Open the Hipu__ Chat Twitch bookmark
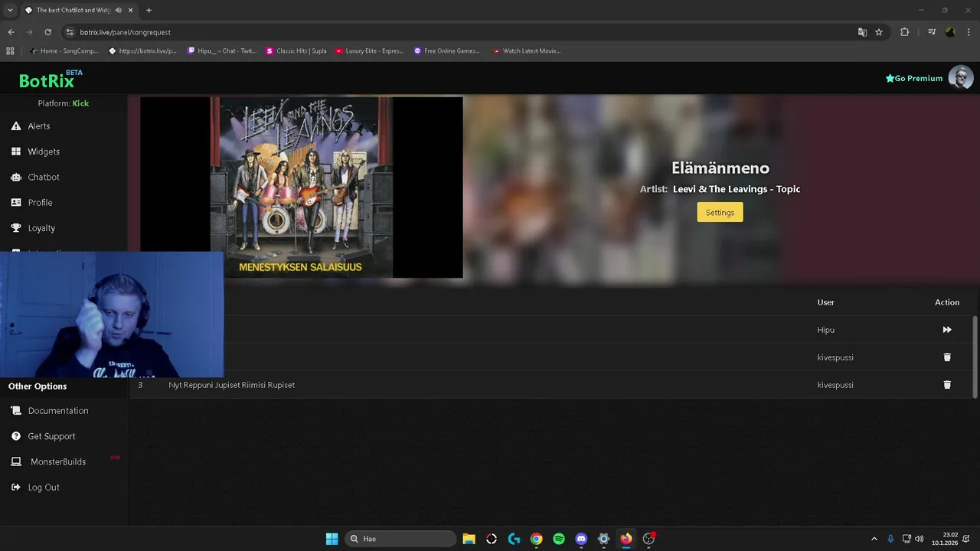Screen dimensions: 980x551 pos(222,51)
